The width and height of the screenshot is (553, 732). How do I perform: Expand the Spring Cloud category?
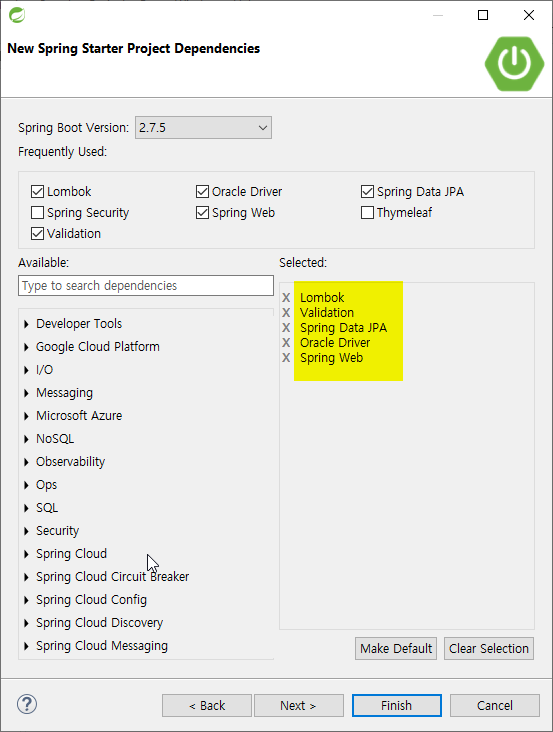point(27,554)
